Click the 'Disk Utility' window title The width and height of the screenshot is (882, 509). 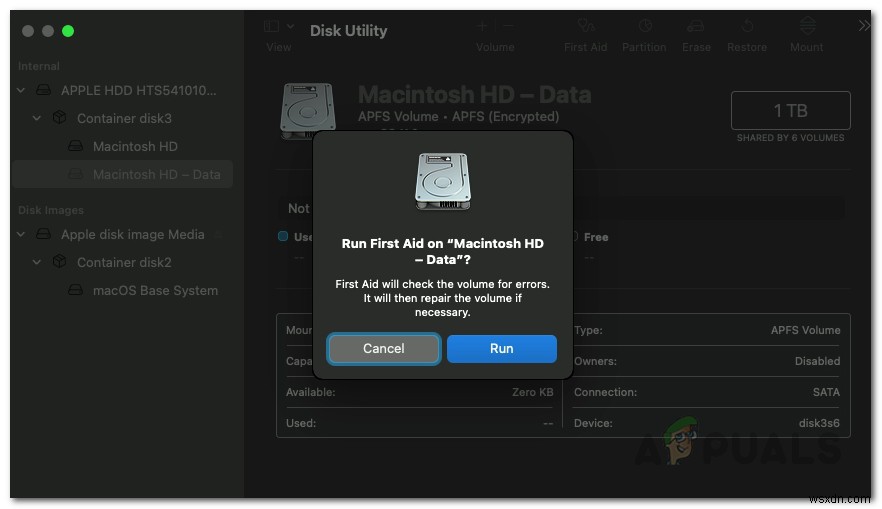tap(348, 30)
